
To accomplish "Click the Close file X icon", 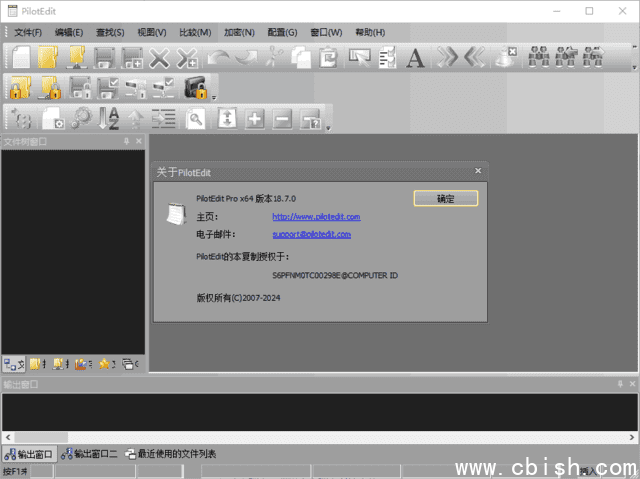I will click(159, 57).
